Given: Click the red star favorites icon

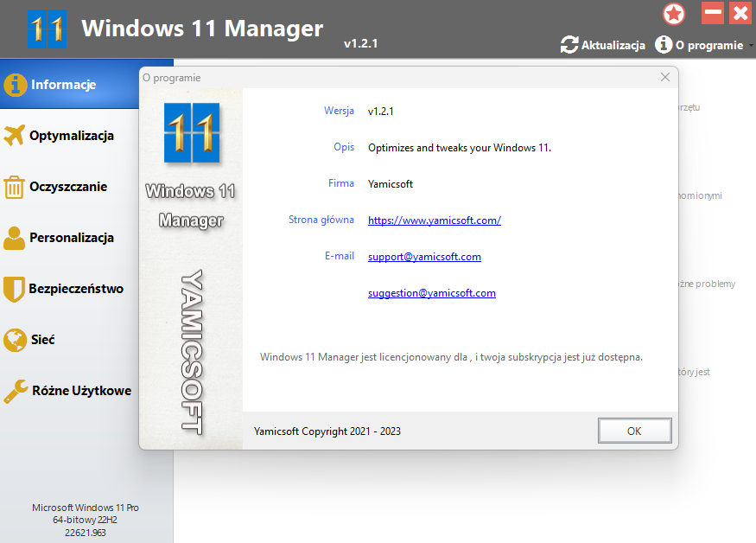Looking at the screenshot, I should 674,14.
